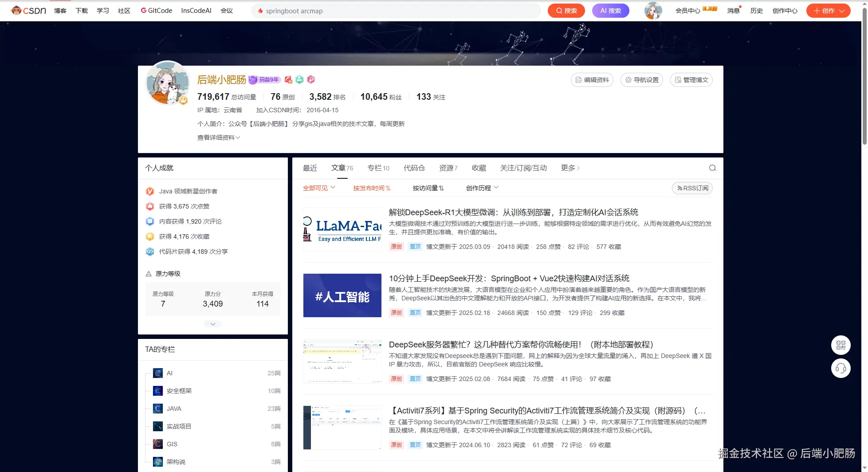Click the LLaMA-Factory article thumbnail

click(x=342, y=229)
